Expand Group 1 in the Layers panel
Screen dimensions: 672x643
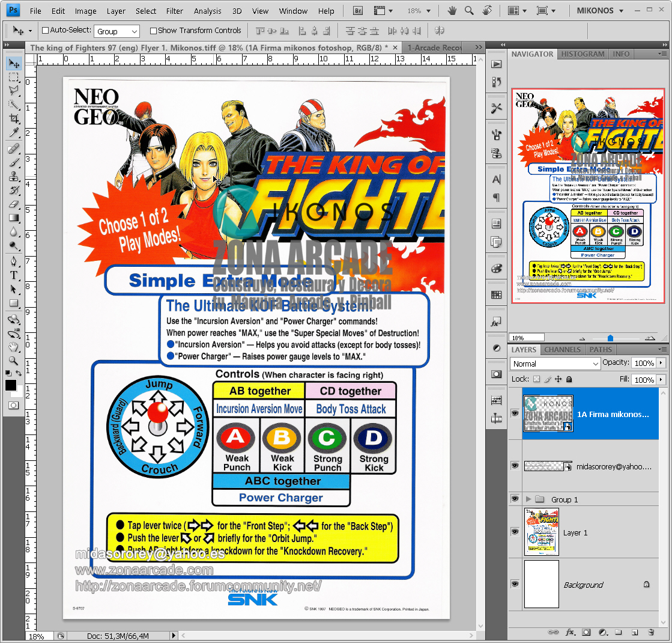(x=527, y=498)
